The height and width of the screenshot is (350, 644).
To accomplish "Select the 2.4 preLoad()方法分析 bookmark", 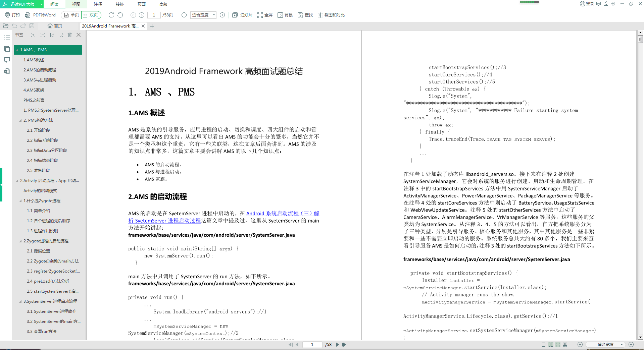I will pos(48,281).
